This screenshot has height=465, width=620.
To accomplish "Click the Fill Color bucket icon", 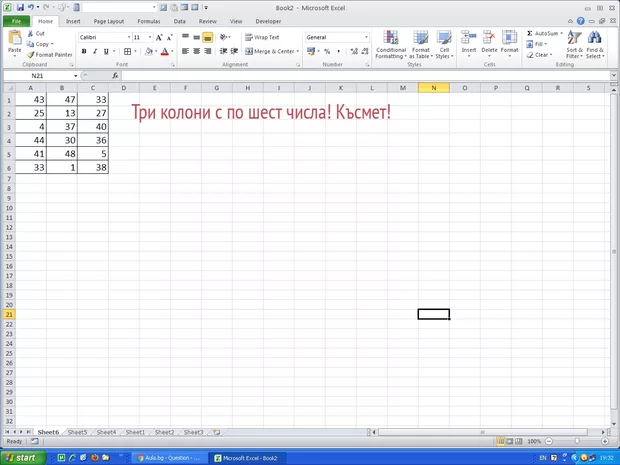I will click(x=149, y=51).
